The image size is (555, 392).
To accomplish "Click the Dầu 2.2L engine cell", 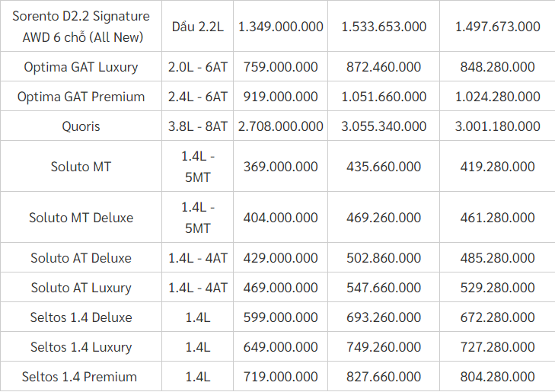I will [x=198, y=26].
